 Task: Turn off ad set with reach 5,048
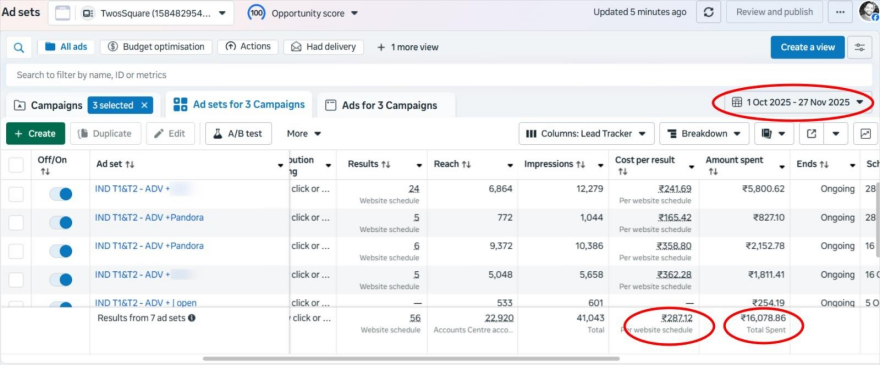click(x=61, y=280)
